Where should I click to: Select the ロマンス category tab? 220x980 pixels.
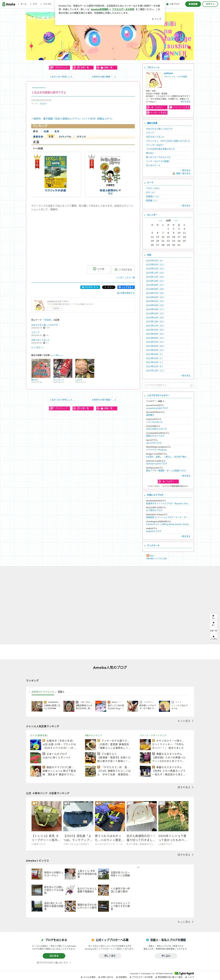point(81,136)
